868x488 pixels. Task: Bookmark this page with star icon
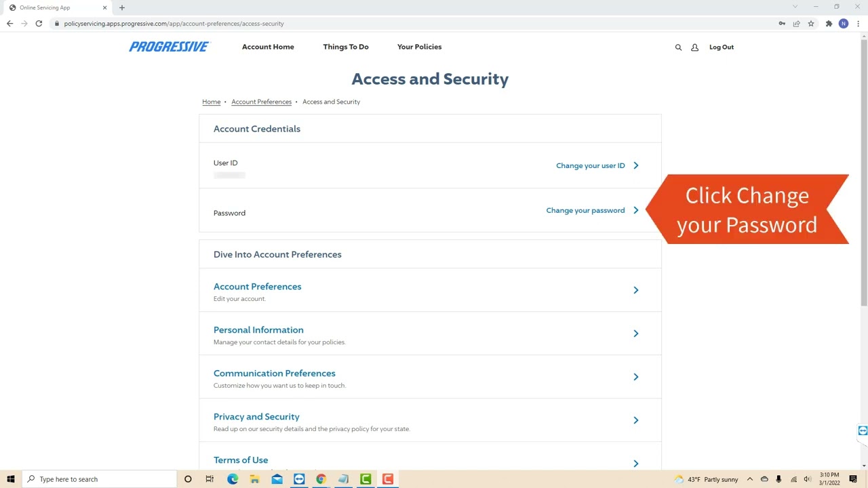(x=811, y=24)
